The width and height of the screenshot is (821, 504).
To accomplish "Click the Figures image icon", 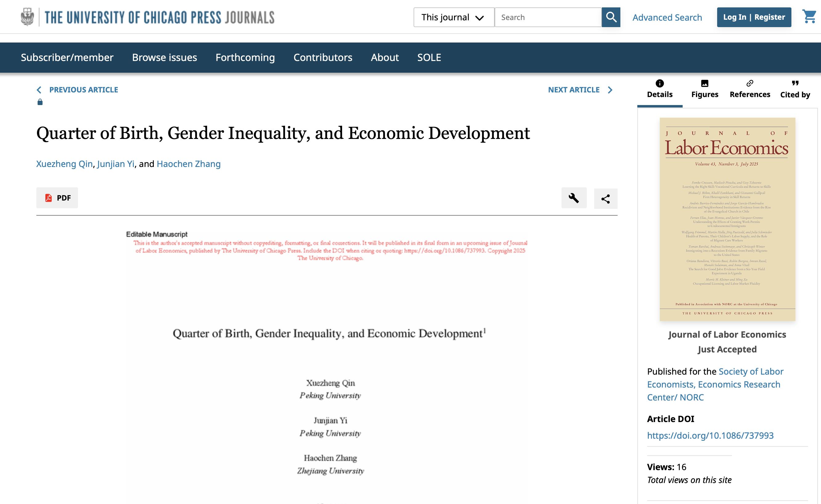I will [705, 83].
